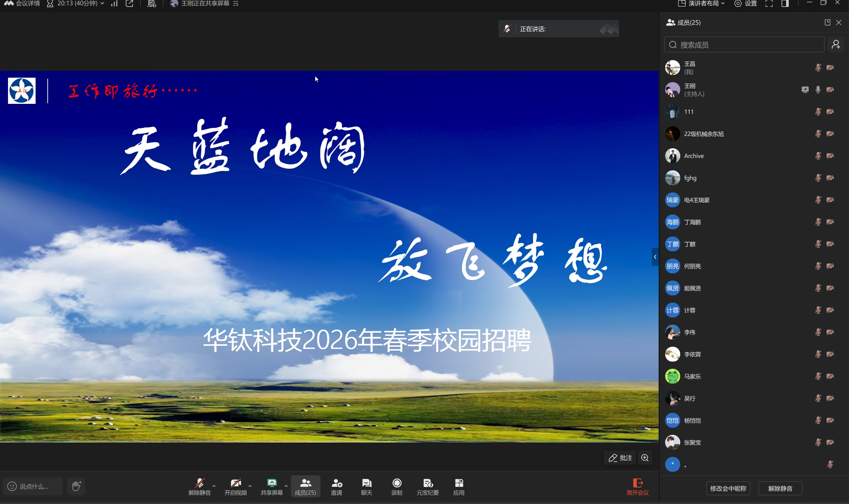
Task: Click modify nickname button
Action: pyautogui.click(x=728, y=488)
